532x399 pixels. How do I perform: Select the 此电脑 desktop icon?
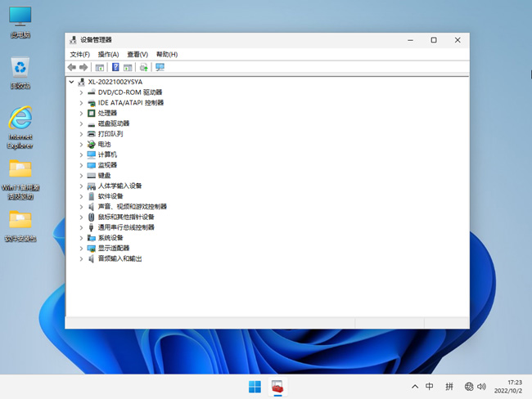[x=20, y=22]
